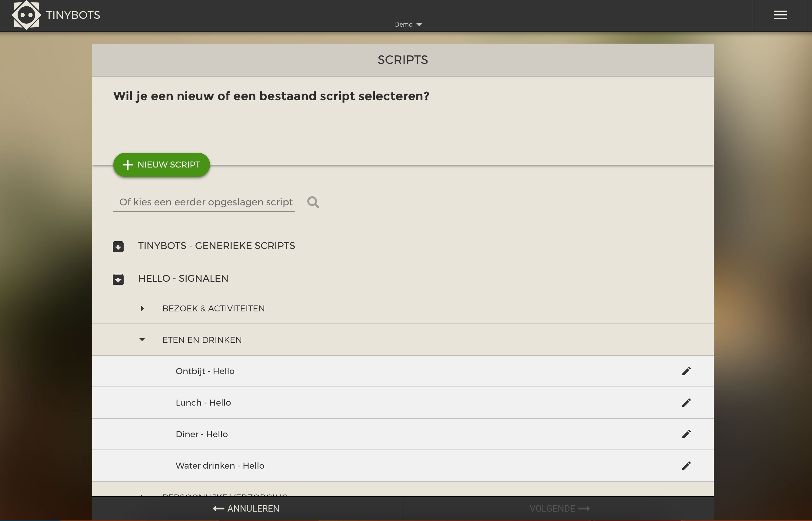The width and height of the screenshot is (812, 521).
Task: Open the Demo account dropdown
Action: point(408,24)
